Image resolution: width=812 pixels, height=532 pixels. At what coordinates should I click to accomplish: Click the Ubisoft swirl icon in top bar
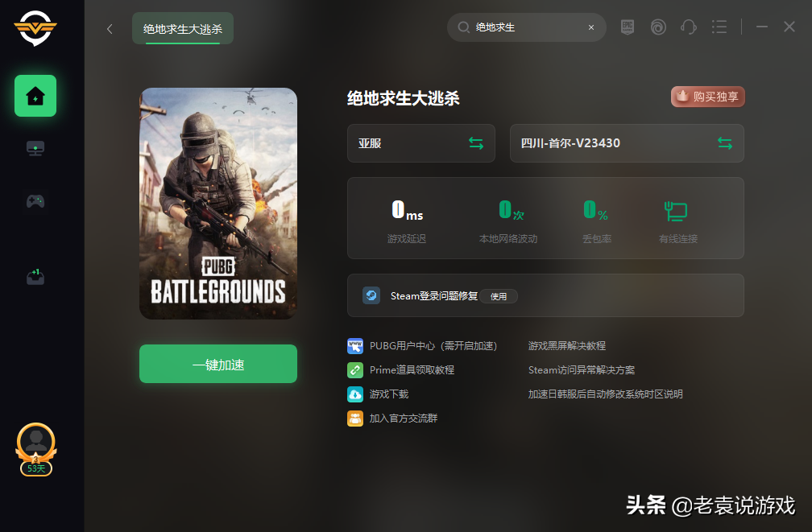[658, 27]
